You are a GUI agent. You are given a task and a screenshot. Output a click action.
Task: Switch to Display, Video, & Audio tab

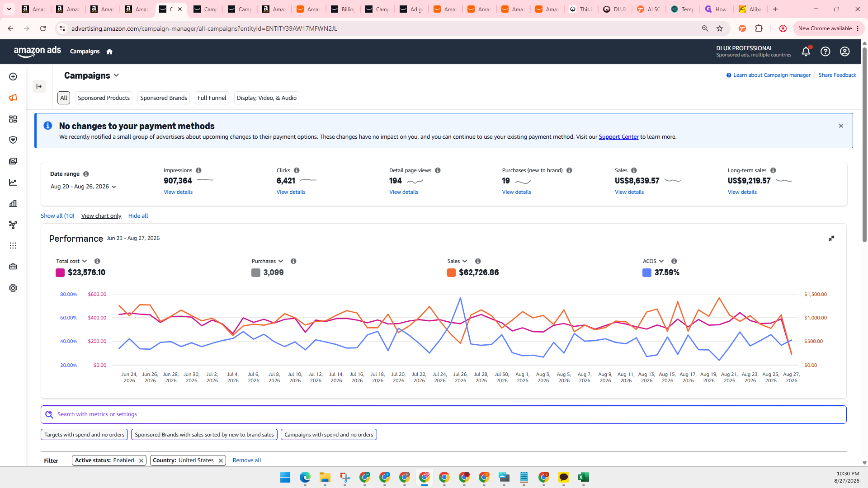(x=267, y=98)
